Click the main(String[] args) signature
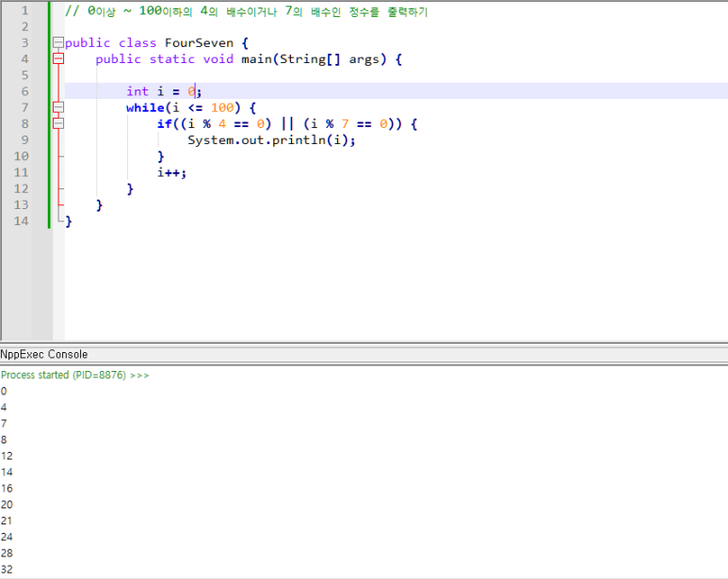This screenshot has height=579, width=728. pyautogui.click(x=314, y=59)
